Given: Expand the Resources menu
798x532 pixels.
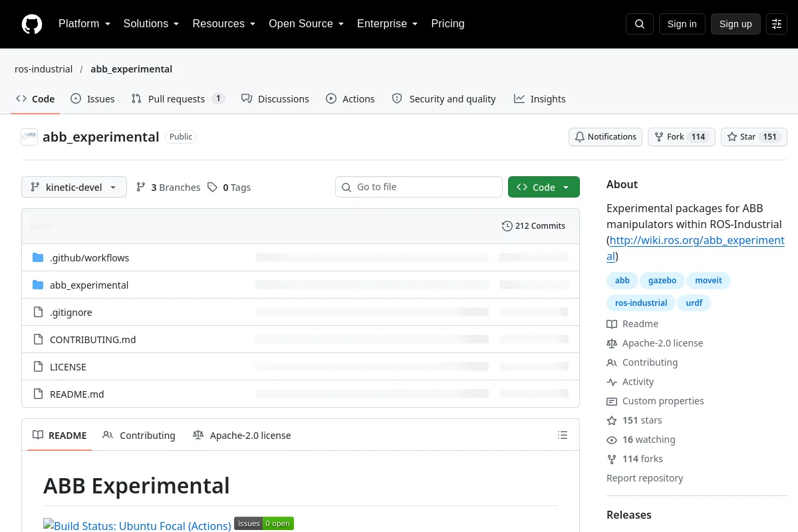Looking at the screenshot, I should pyautogui.click(x=224, y=24).
